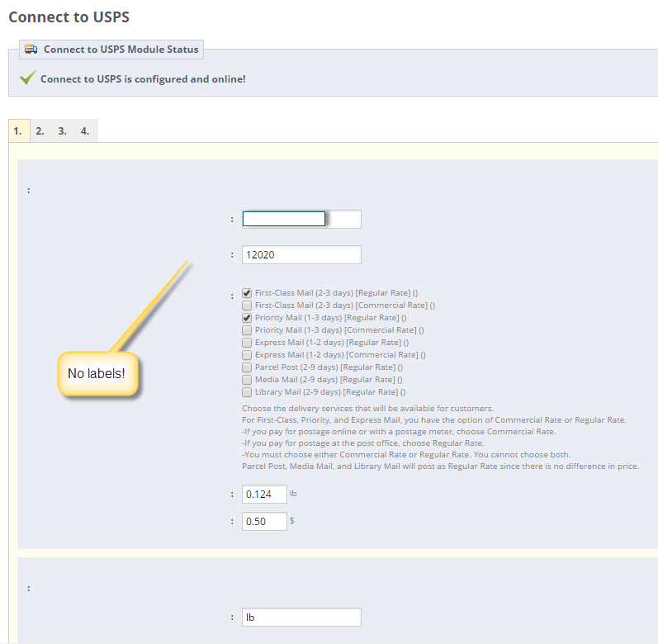Viewport: 658px width, 644px height.
Task: Click First-Class Mail Regular Rate label text
Action: click(336, 293)
